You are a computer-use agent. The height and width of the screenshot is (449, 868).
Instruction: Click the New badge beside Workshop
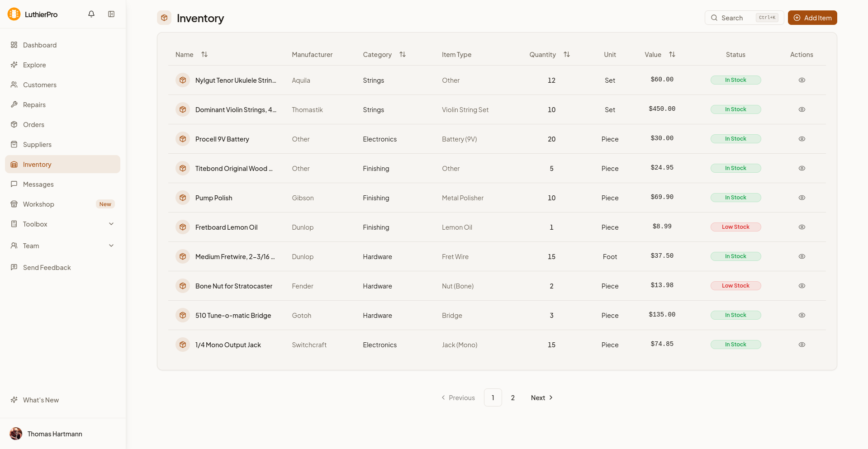point(105,204)
